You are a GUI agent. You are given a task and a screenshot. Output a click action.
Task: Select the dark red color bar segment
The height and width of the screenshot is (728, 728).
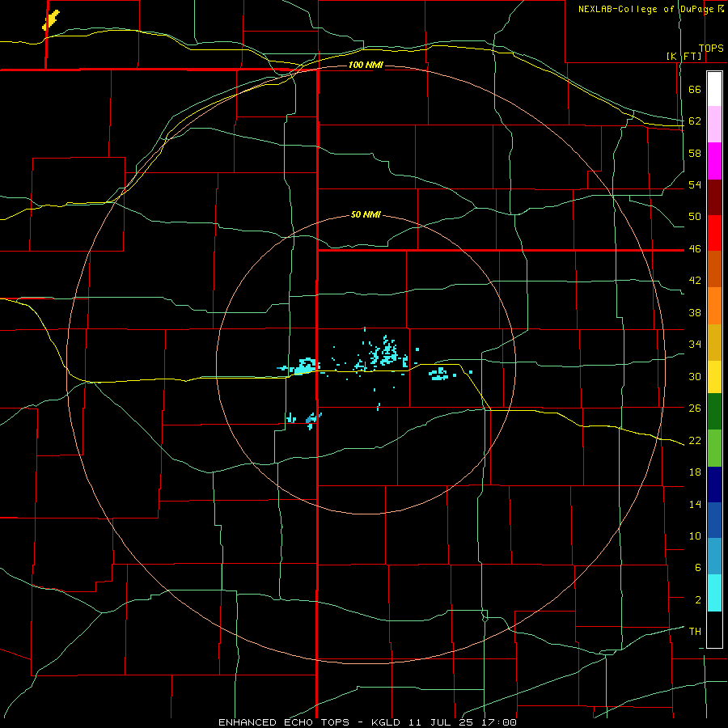click(714, 197)
